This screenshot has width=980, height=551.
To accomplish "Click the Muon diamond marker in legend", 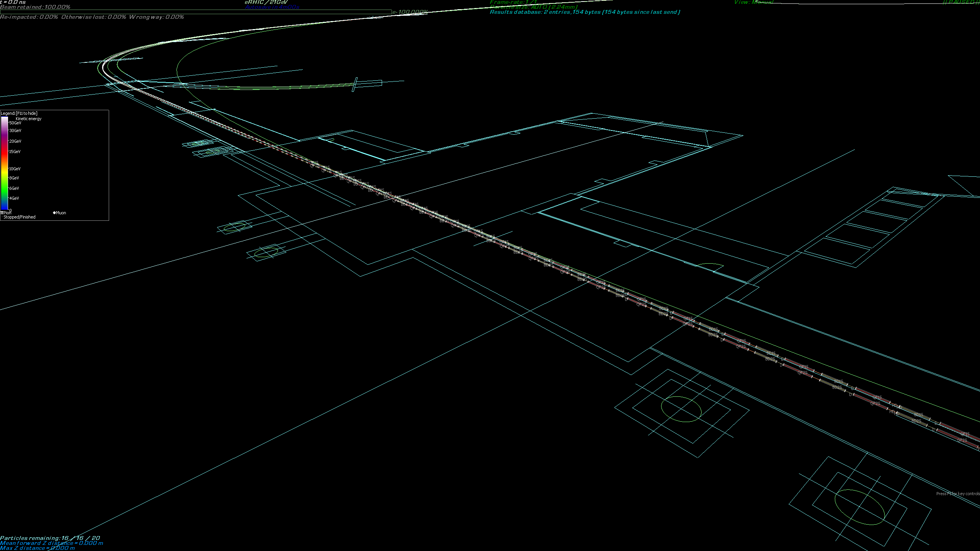I will [54, 213].
